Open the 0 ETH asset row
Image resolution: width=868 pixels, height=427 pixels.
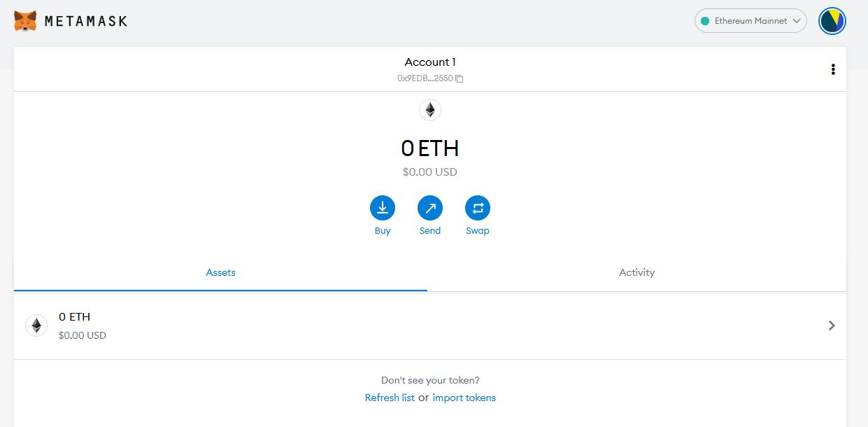(x=430, y=325)
